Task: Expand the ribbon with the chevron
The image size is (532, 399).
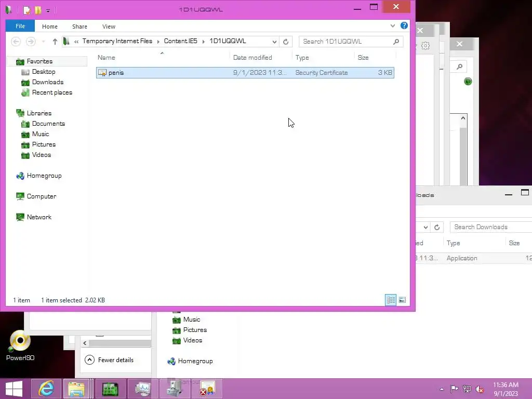Action: click(393, 26)
